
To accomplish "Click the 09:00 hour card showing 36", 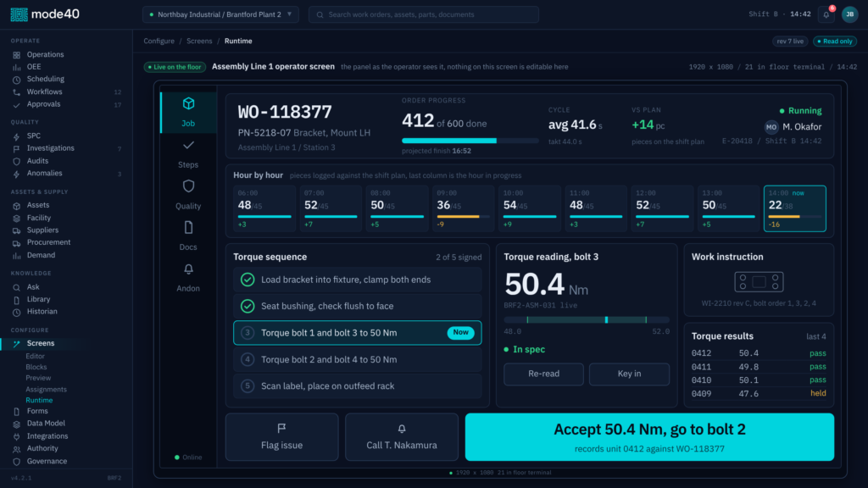I will click(464, 208).
